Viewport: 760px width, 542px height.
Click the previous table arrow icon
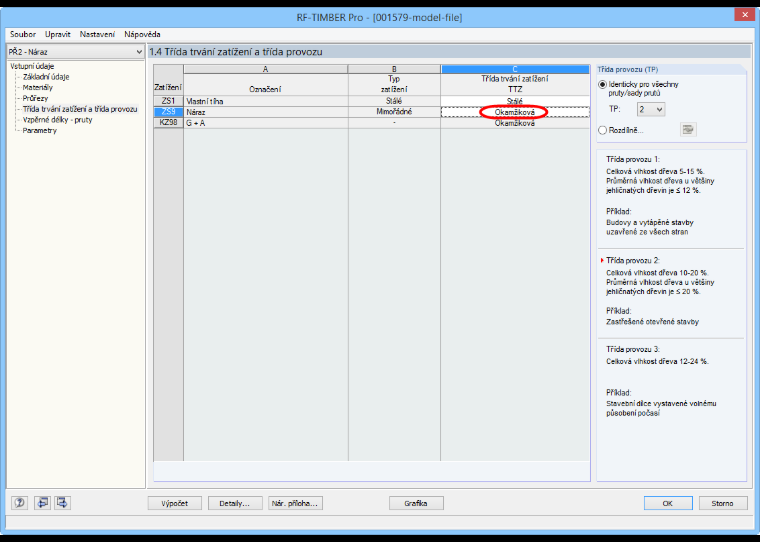tap(42, 503)
